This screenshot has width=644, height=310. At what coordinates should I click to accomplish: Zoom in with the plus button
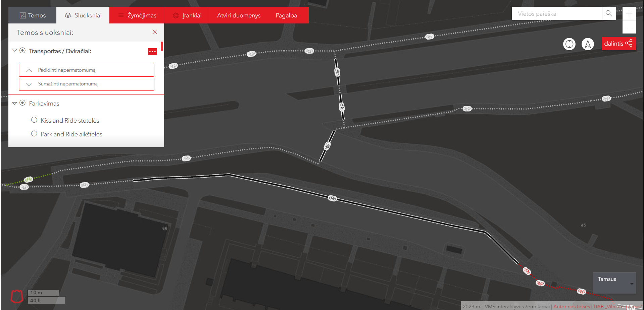[x=629, y=14]
